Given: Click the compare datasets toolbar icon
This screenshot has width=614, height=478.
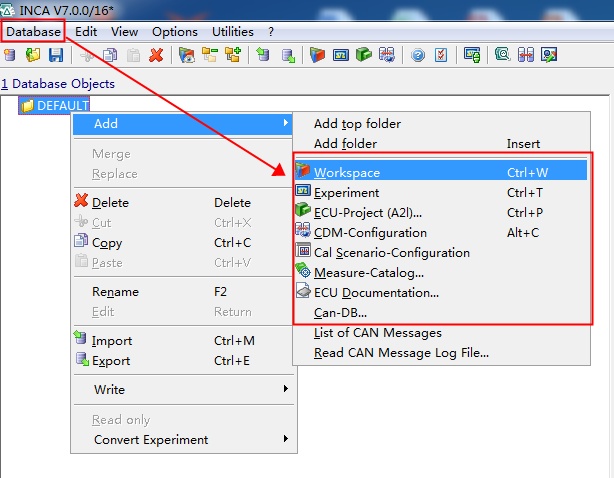Looking at the screenshot, I should pos(526,55).
